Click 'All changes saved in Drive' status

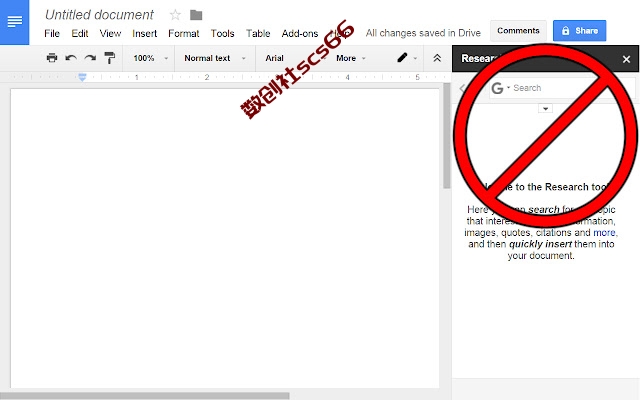pyautogui.click(x=423, y=33)
